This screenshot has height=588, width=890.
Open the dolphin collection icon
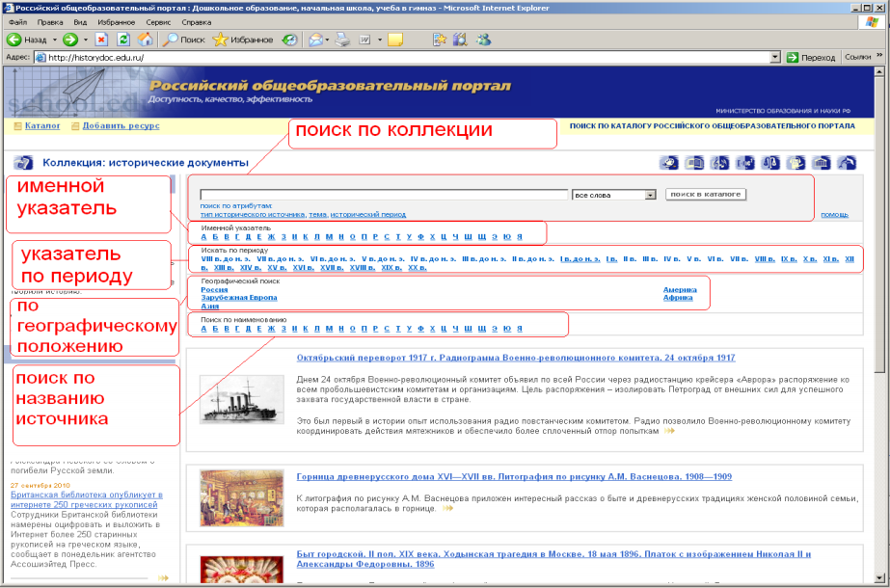[847, 163]
